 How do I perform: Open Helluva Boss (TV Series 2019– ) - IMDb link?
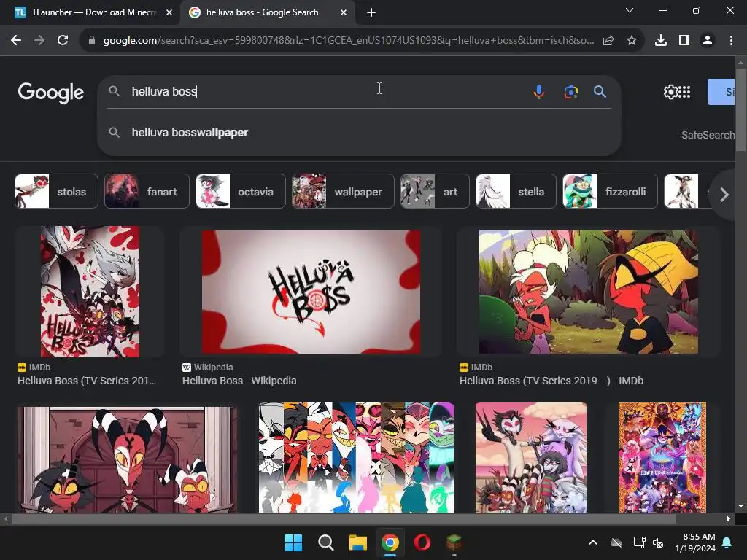point(551,381)
